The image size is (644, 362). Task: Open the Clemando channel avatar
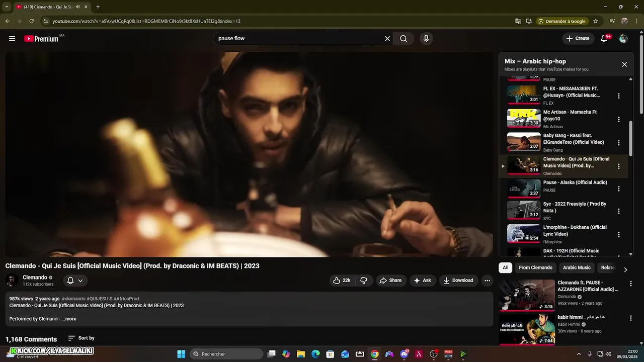12,281
